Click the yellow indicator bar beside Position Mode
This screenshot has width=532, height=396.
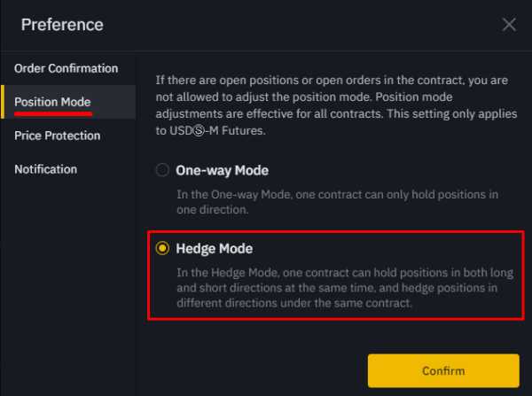point(3,102)
